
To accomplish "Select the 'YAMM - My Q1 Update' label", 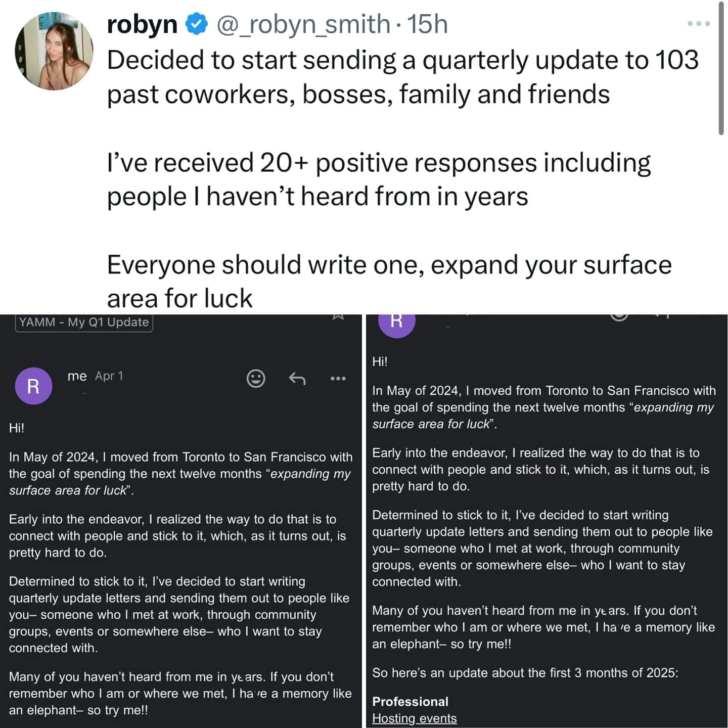I will [x=84, y=322].
